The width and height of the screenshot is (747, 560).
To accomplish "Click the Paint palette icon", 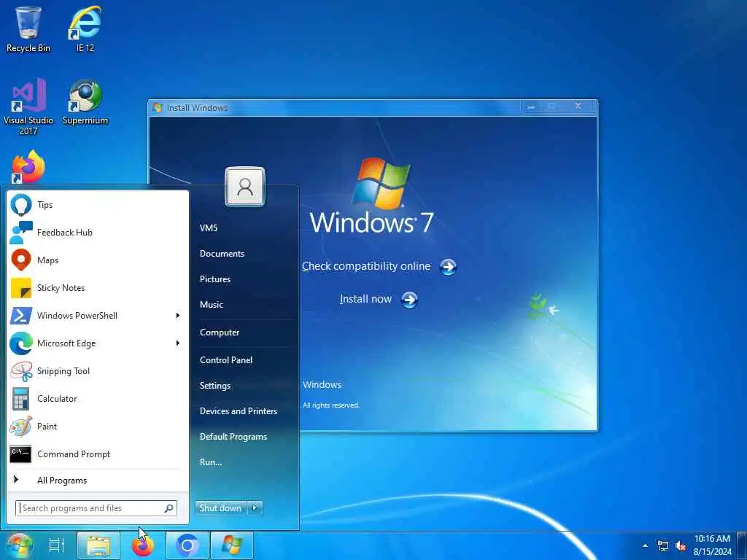I will click(21, 426).
